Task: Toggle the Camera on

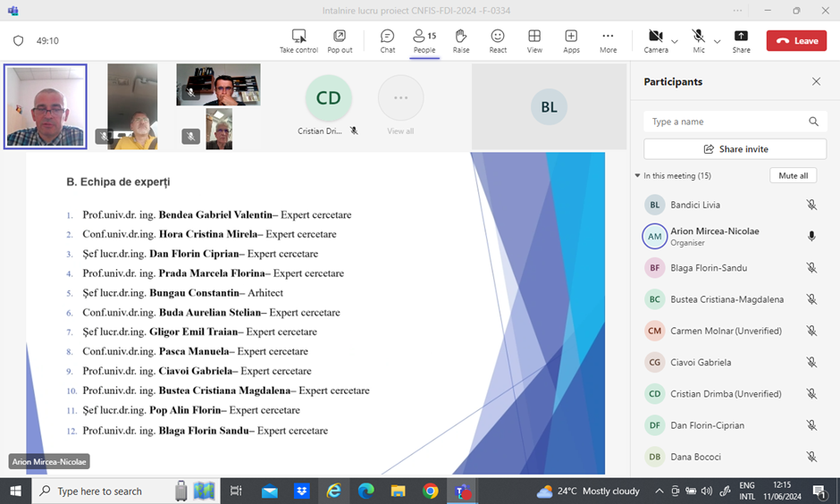Action: 655,37
